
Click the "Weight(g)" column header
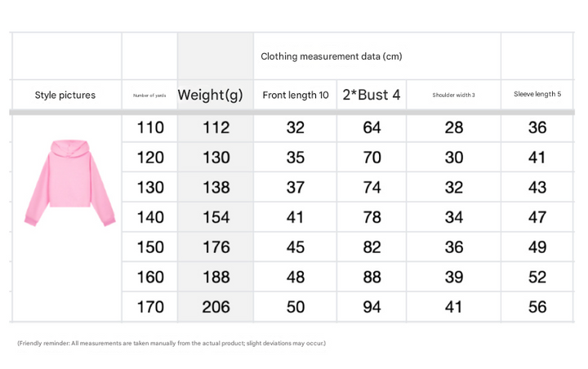(x=211, y=95)
